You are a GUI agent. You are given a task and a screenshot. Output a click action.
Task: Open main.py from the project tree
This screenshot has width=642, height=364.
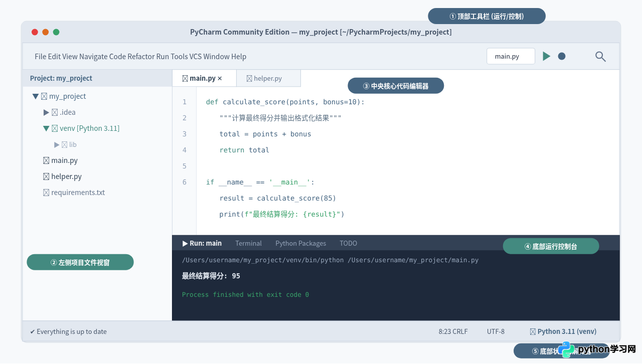pos(64,160)
